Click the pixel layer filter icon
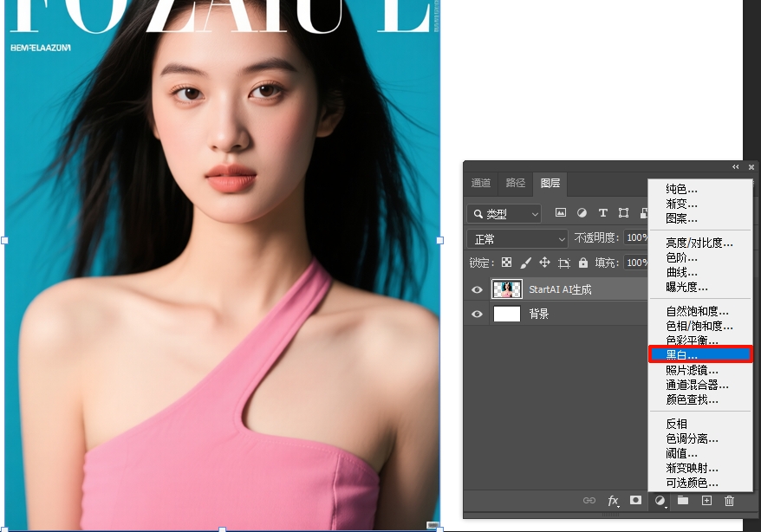 [x=561, y=213]
